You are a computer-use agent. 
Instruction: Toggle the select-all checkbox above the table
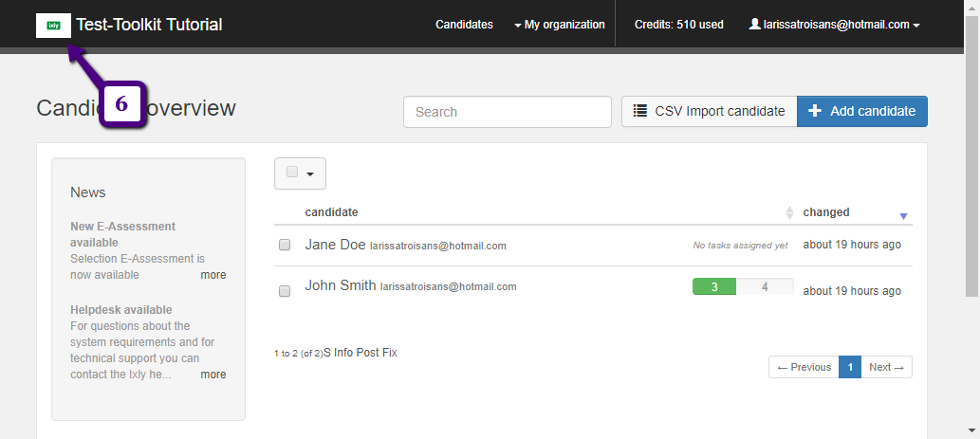click(292, 173)
